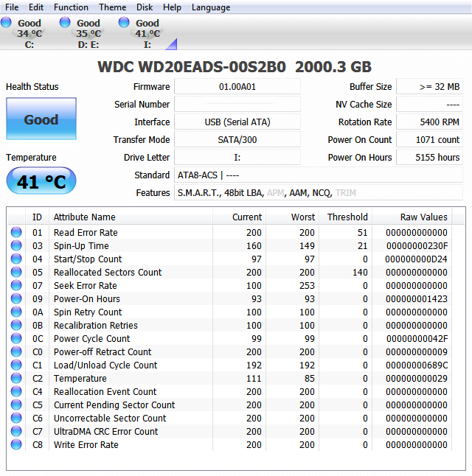Open the Edit menu
This screenshot has height=476, width=472.
pyautogui.click(x=36, y=7)
